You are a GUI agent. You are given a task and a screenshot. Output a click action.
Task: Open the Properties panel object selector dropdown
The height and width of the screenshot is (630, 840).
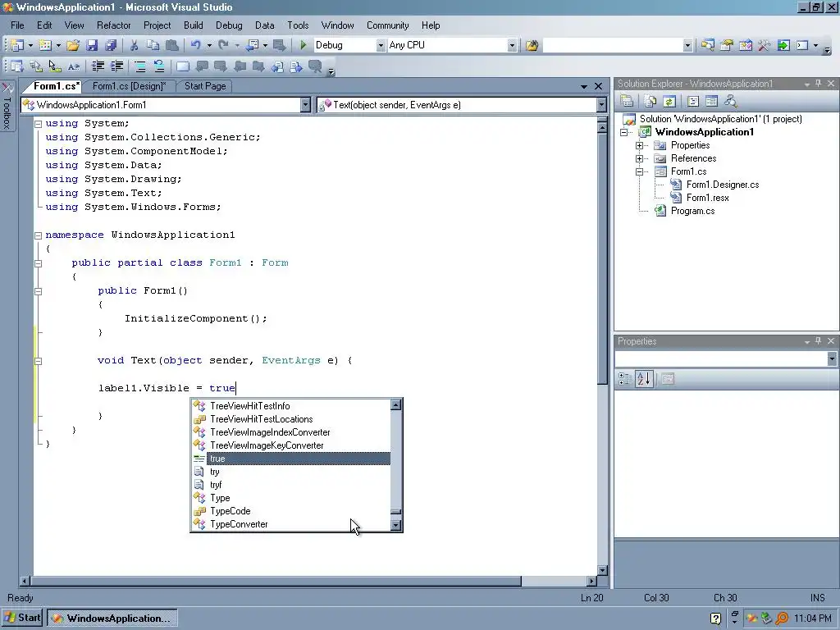832,359
